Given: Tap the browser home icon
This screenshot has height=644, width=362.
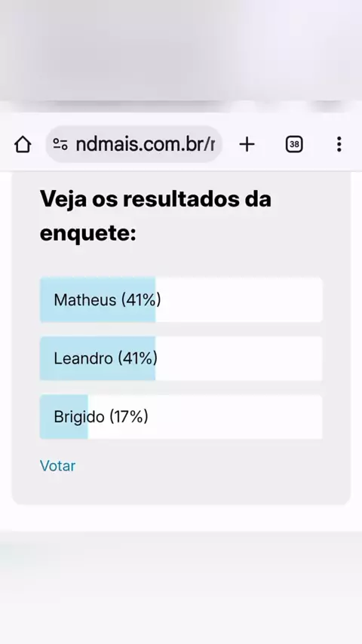Looking at the screenshot, I should (x=23, y=144).
